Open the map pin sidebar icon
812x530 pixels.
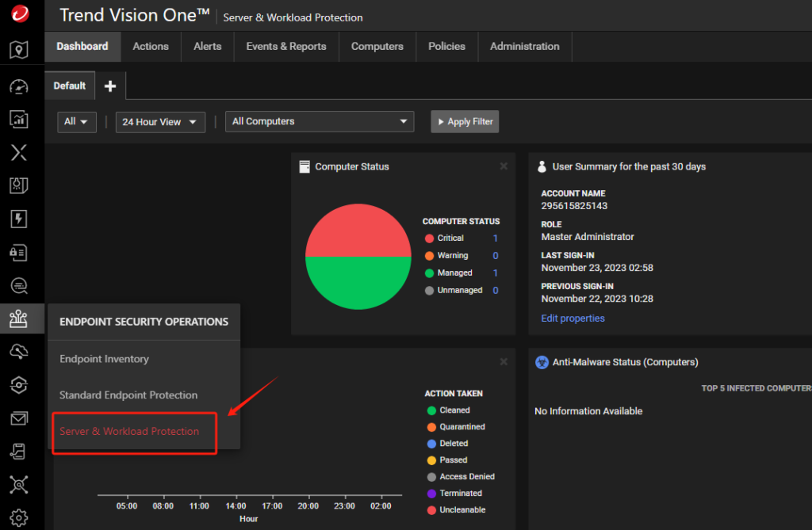pos(19,50)
